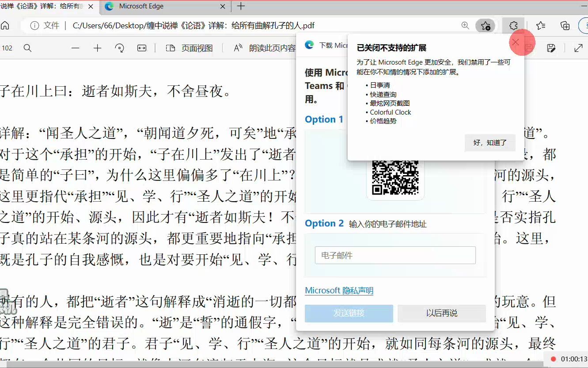Click the address bar zoom magnifier icon
The image size is (588, 368).
[x=465, y=26]
